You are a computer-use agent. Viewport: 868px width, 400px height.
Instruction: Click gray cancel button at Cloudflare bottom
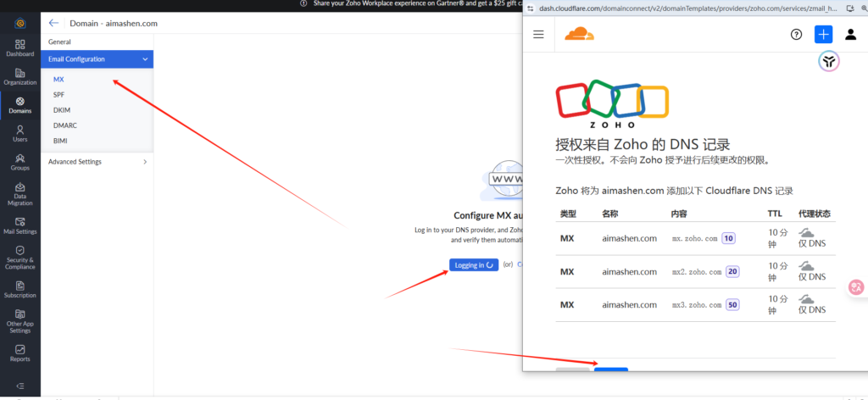click(x=572, y=369)
